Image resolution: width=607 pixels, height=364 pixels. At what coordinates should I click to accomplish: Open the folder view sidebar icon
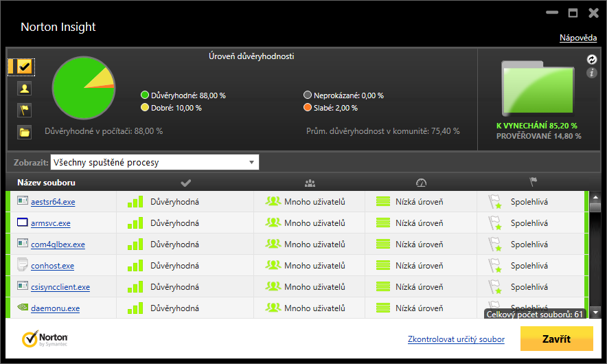[25, 133]
